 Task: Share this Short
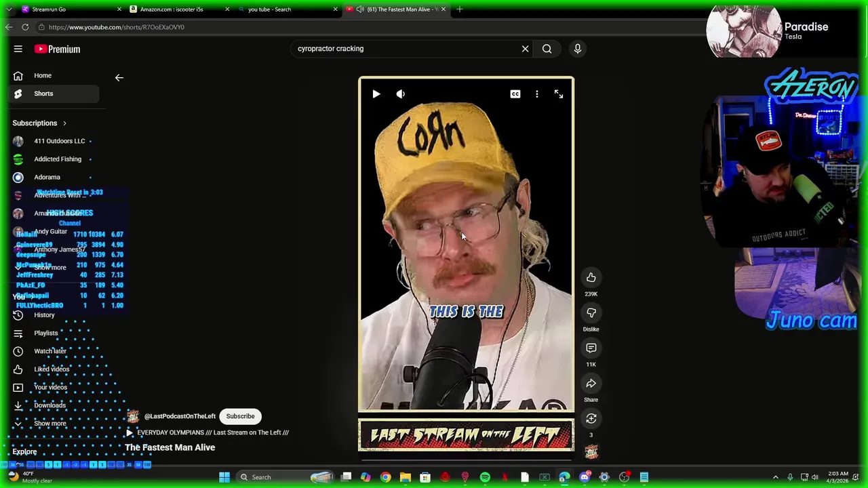coord(591,383)
